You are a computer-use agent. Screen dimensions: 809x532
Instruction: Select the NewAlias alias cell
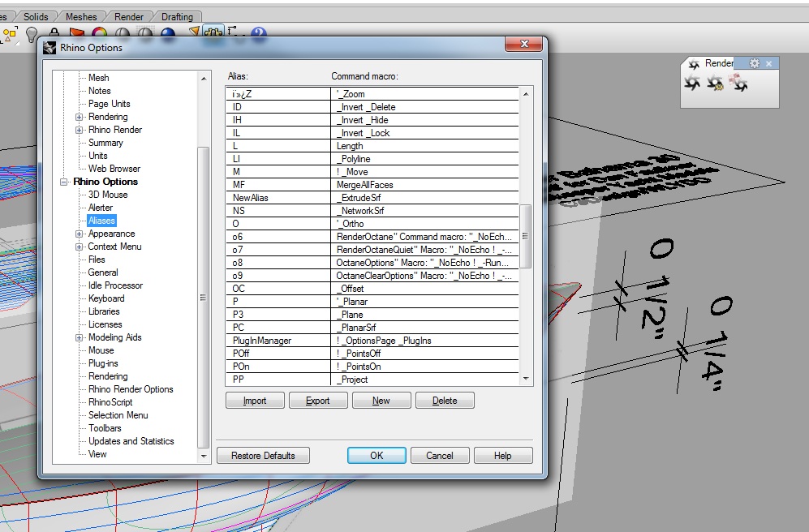[278, 198]
